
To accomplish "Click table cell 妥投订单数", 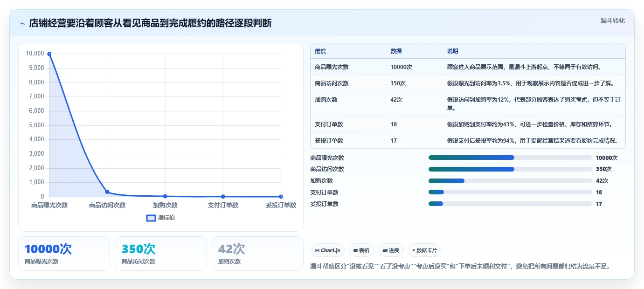I will (329, 140).
